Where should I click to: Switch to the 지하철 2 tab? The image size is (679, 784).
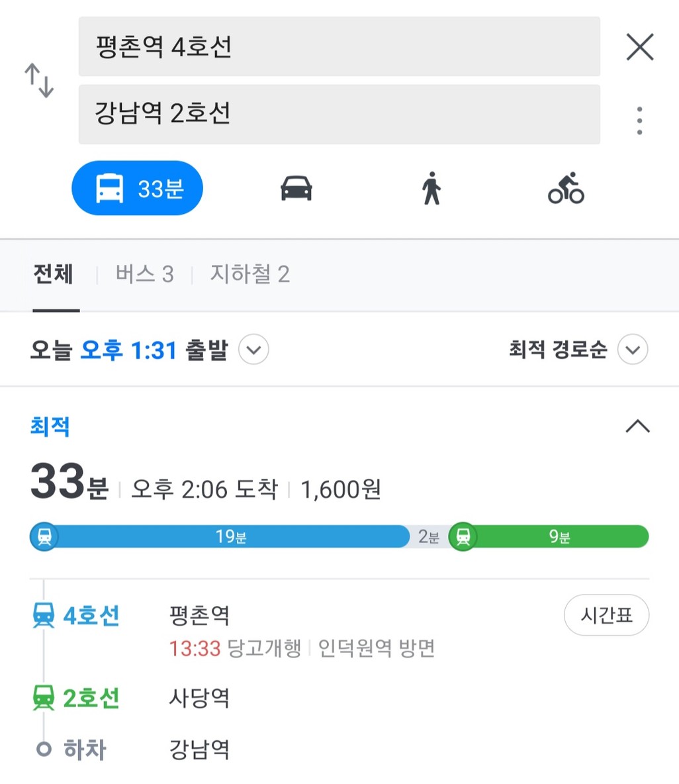pyautogui.click(x=249, y=274)
